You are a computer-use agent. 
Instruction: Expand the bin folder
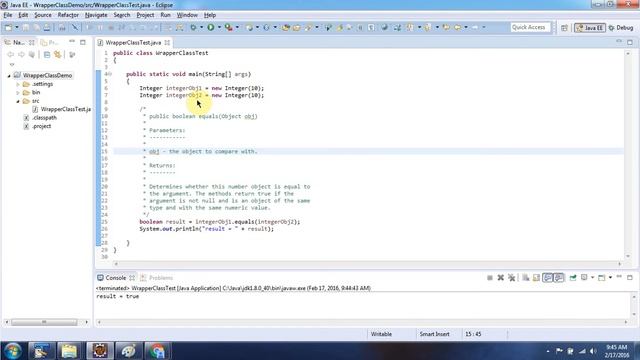(18, 93)
